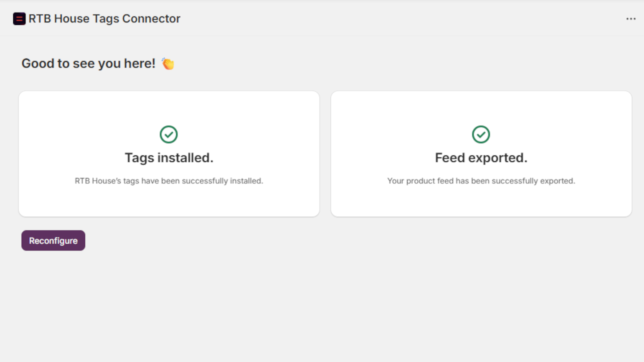Open the three-dot more options menu

[x=631, y=19]
